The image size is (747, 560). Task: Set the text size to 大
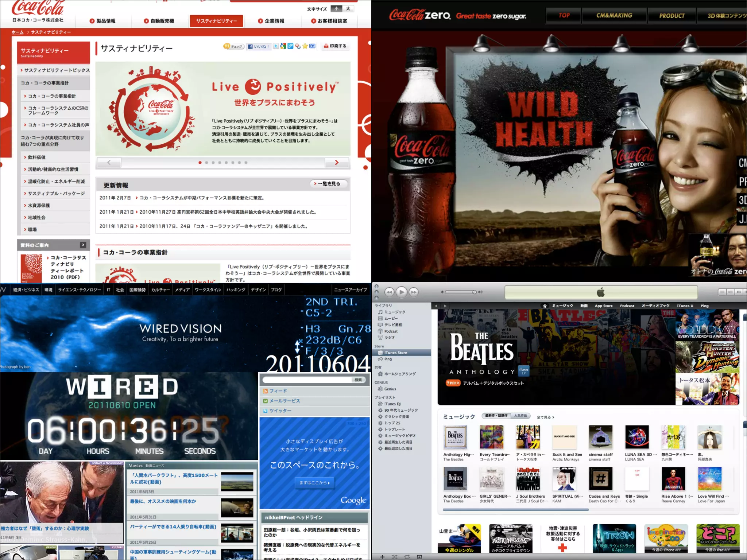click(x=348, y=9)
